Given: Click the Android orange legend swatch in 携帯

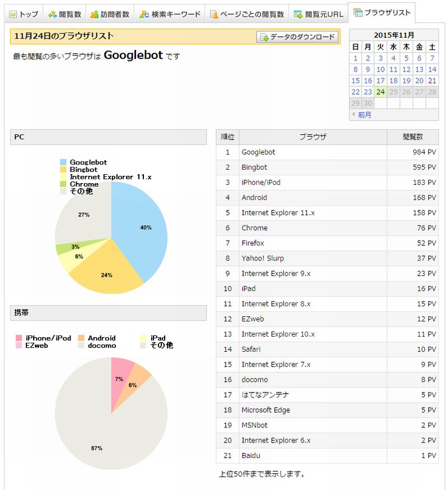Looking at the screenshot, I should point(81,338).
